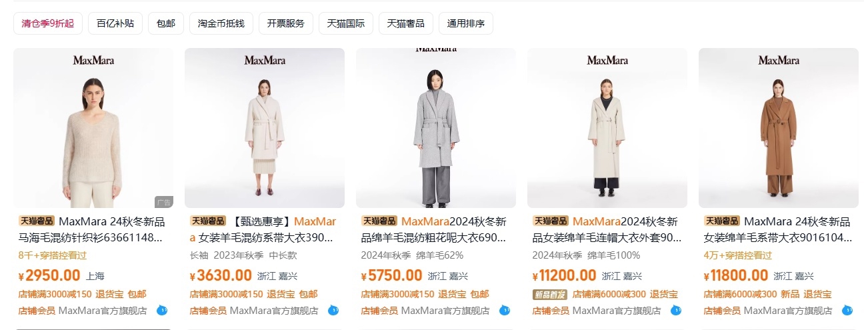Viewport: 868px width, 330px height.
Task: Select the 清仓季9折起 promotion filter
Action: (48, 23)
